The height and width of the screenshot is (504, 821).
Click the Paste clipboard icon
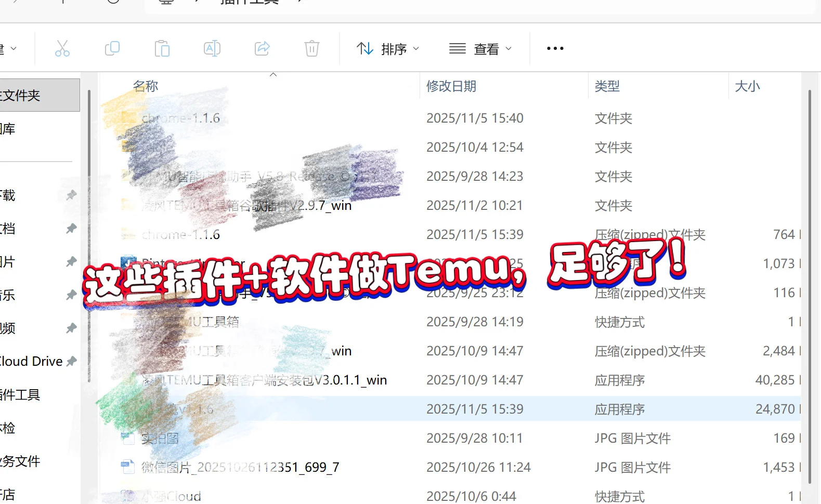click(x=162, y=48)
